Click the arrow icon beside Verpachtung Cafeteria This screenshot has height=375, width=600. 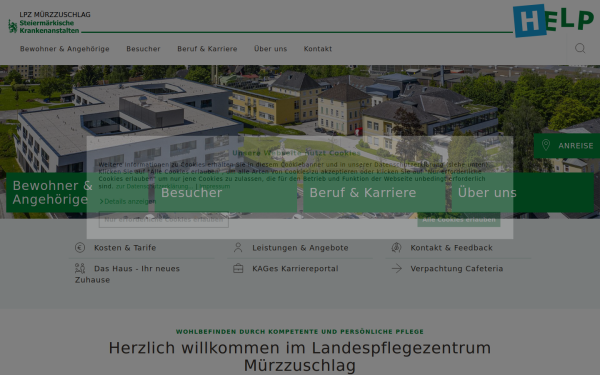pyautogui.click(x=396, y=268)
